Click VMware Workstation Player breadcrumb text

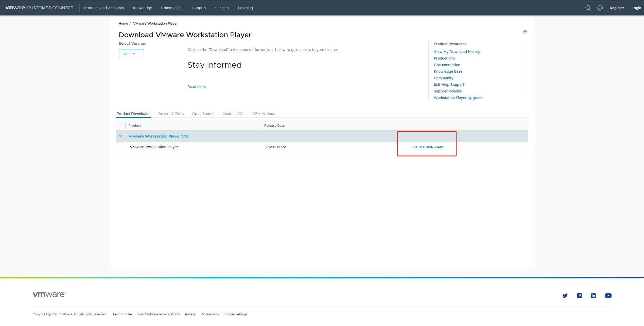pos(155,24)
